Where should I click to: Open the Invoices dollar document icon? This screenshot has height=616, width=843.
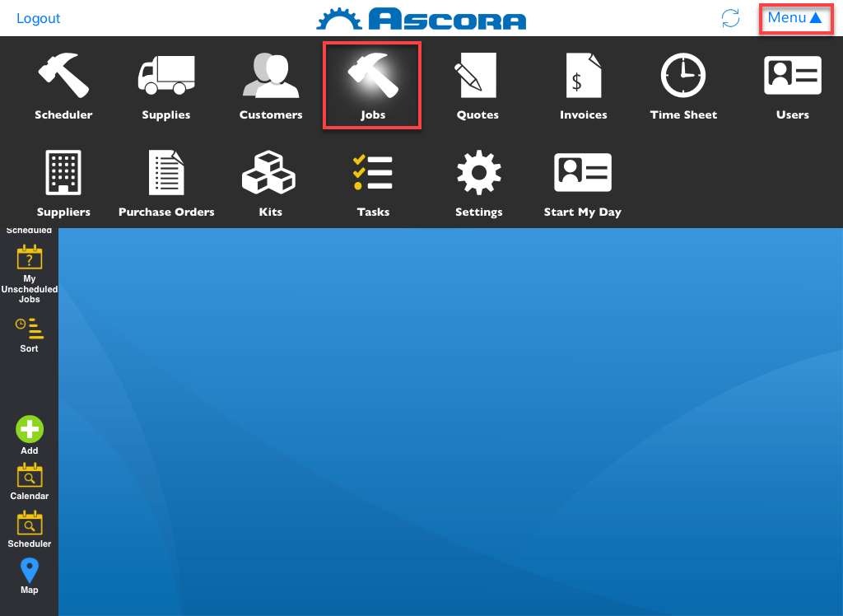click(x=583, y=77)
